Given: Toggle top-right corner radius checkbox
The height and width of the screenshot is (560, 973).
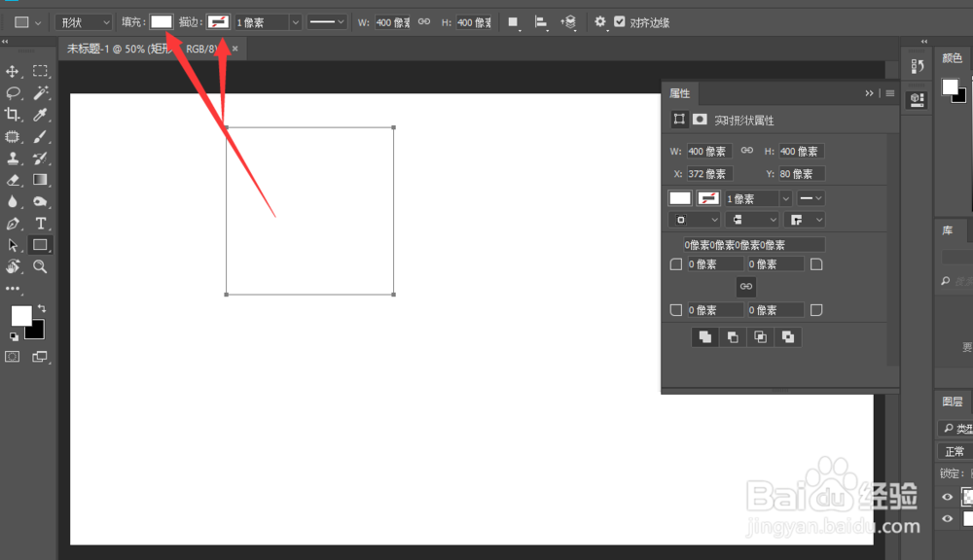Looking at the screenshot, I should [x=816, y=264].
